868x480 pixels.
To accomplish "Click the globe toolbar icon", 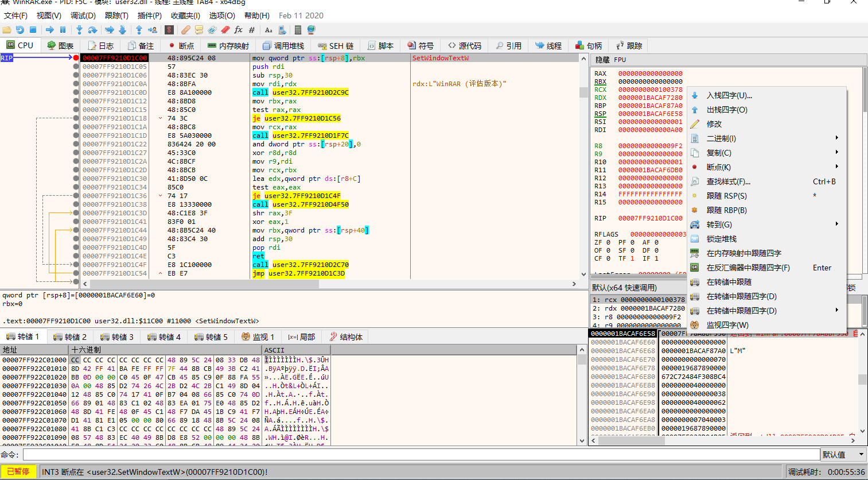I will pyautogui.click(x=312, y=30).
